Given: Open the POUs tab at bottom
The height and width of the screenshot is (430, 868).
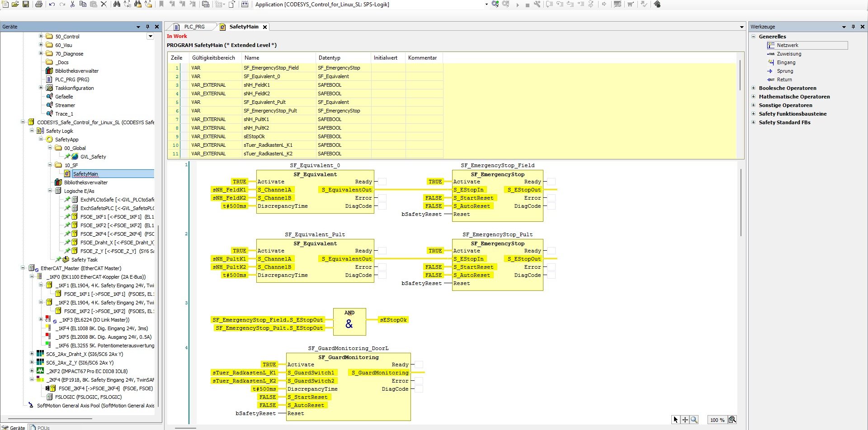Looking at the screenshot, I should pos(40,427).
